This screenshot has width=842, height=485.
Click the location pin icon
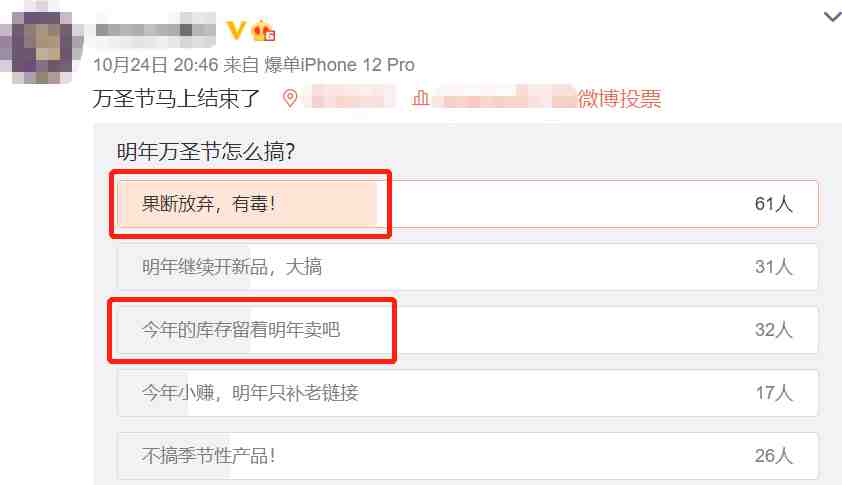pos(290,98)
